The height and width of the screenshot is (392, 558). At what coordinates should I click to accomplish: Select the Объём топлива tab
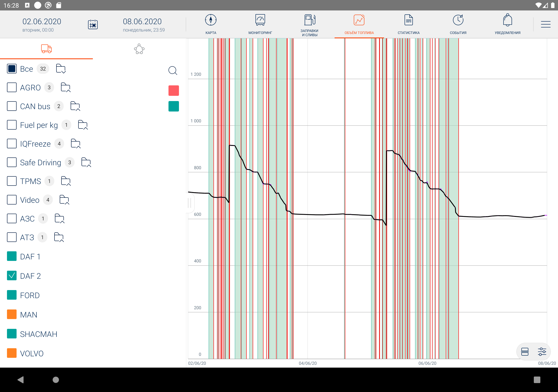point(359,24)
